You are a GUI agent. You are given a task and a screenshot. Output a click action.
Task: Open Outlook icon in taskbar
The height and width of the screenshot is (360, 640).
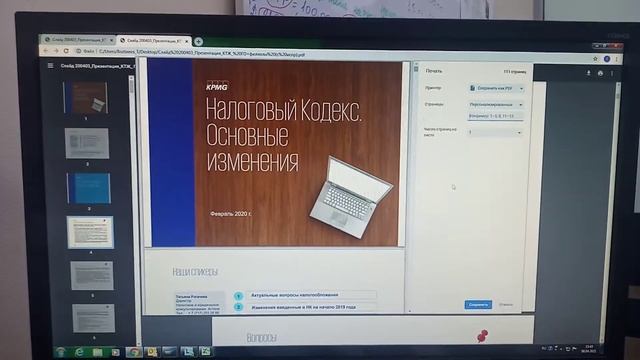coord(151,352)
